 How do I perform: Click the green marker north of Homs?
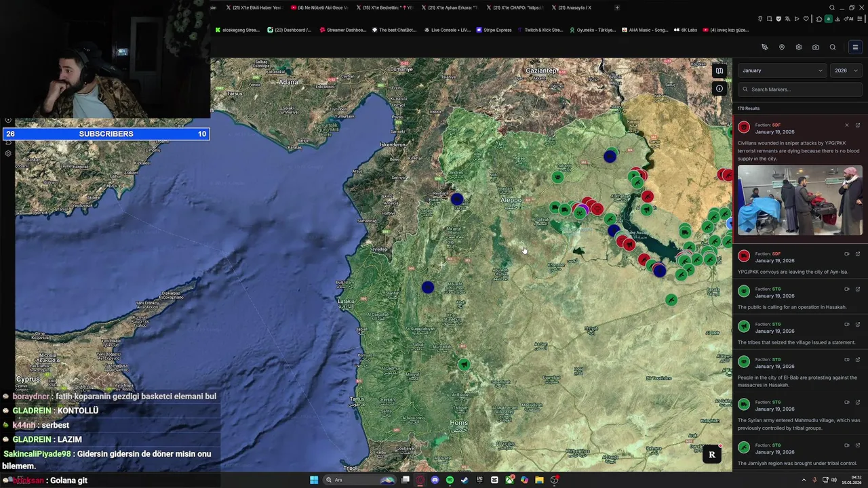(x=464, y=365)
